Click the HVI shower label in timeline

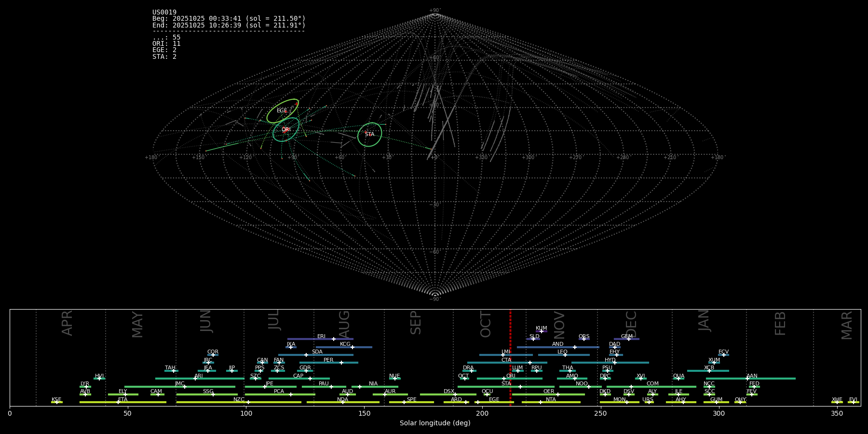99,376
